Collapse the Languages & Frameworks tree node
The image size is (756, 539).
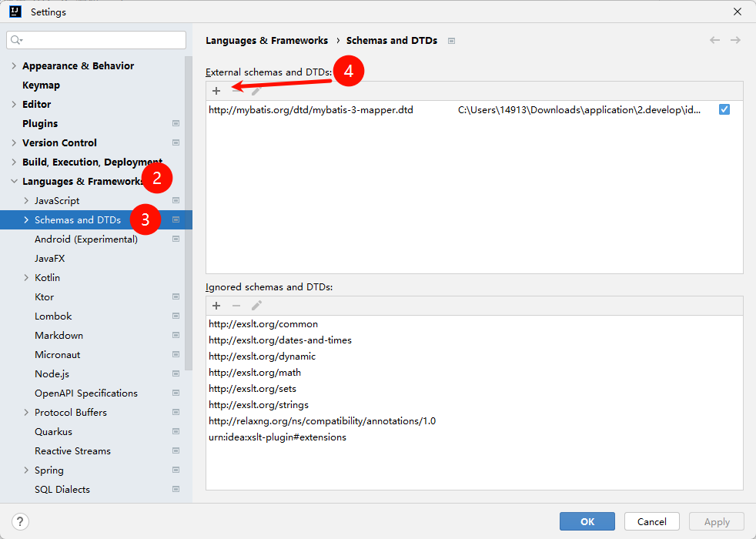15,181
